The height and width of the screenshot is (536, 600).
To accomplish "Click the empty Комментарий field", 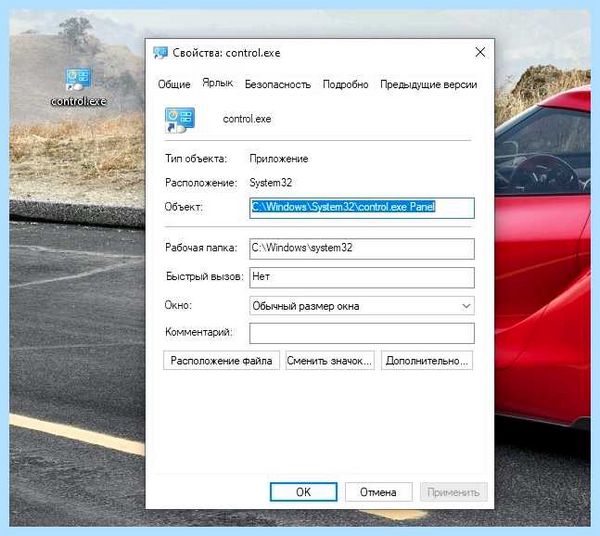I will pyautogui.click(x=362, y=333).
